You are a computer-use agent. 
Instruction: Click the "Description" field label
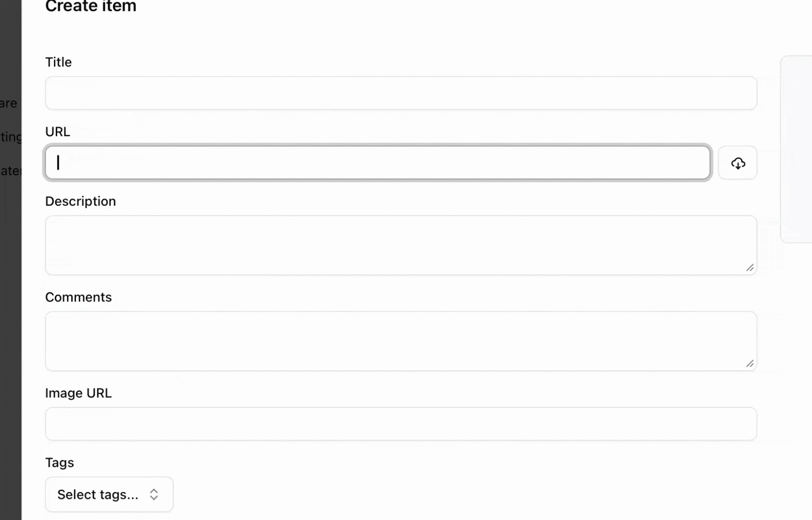click(80, 201)
